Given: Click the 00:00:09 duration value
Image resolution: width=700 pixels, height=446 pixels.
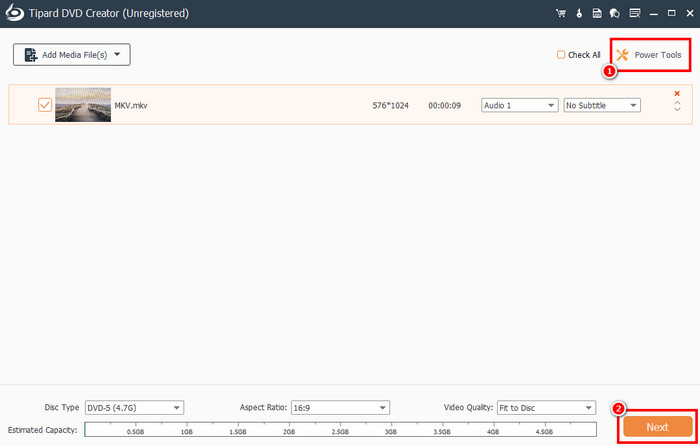Looking at the screenshot, I should pos(444,106).
